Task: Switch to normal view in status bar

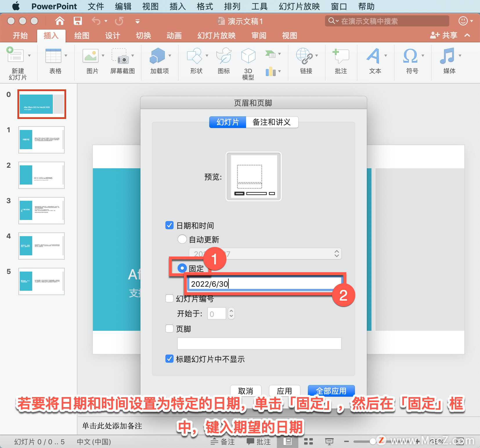Action: pyautogui.click(x=288, y=441)
